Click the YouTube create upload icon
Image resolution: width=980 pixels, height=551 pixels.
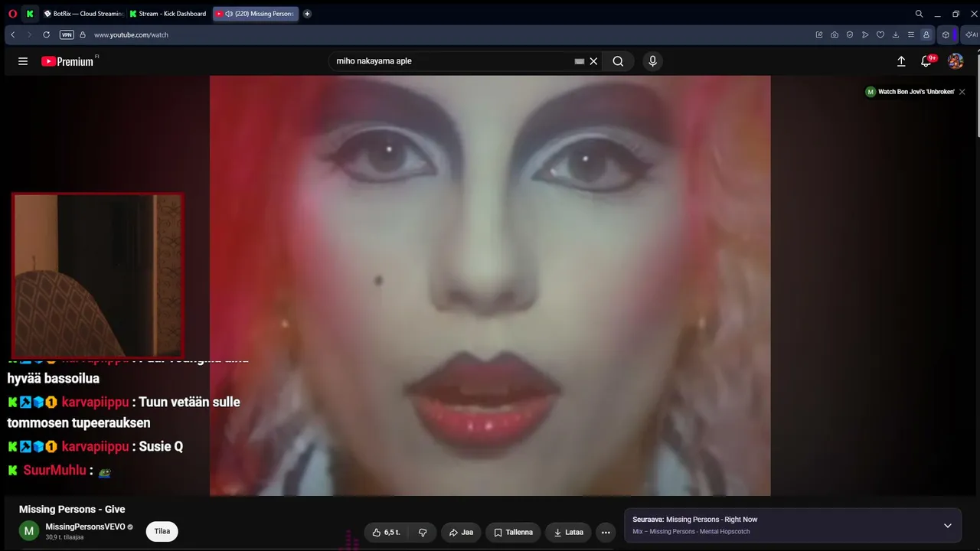(x=901, y=61)
